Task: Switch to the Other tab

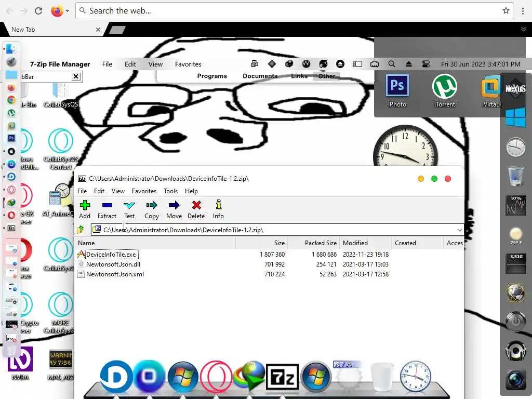Action: point(327,76)
